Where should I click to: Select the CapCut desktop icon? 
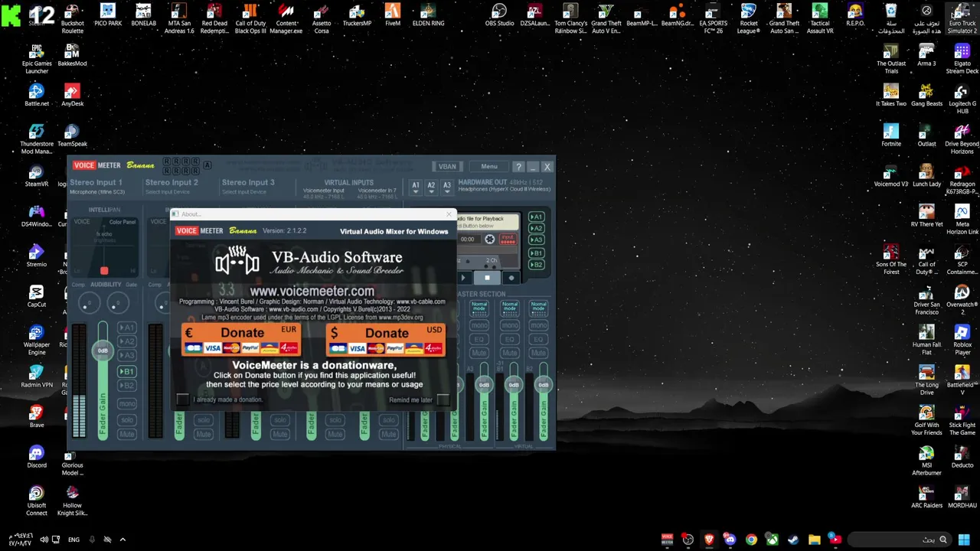click(36, 297)
